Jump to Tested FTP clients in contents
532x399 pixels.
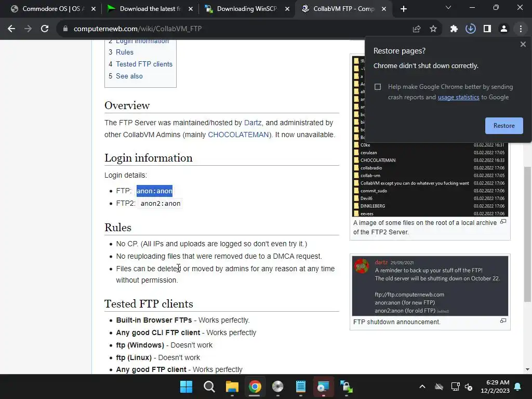pos(144,64)
